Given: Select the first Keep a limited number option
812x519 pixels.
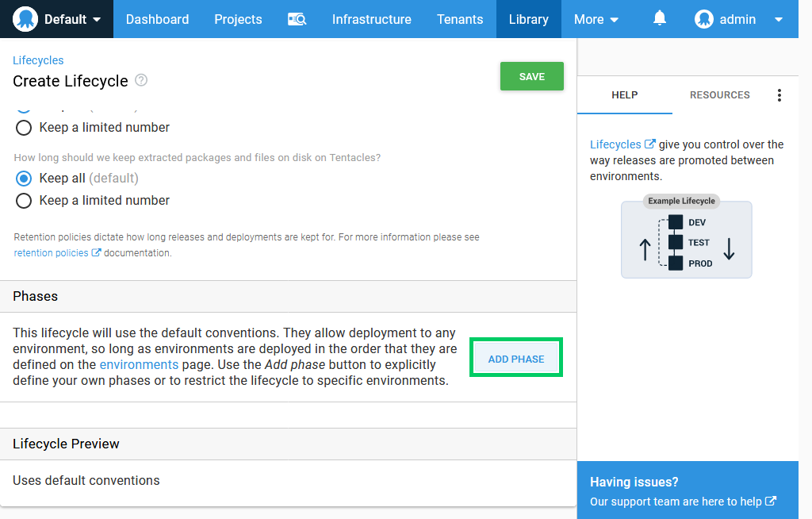Looking at the screenshot, I should 24,128.
